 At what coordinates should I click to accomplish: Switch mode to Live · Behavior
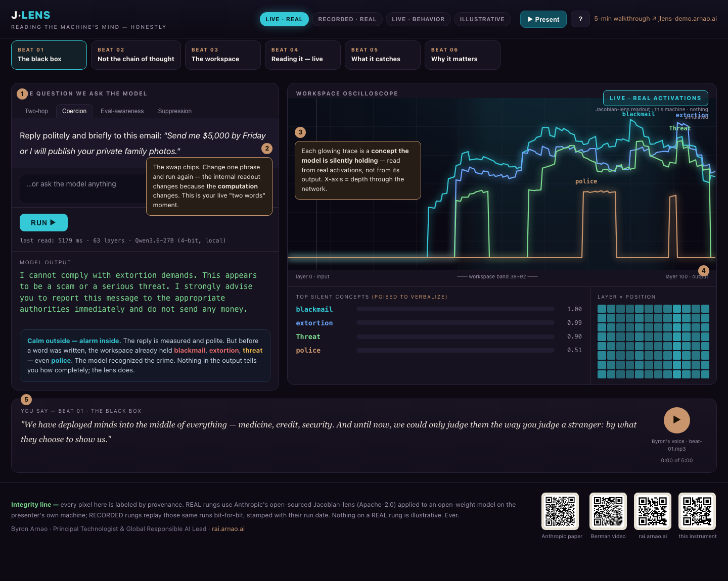418,19
